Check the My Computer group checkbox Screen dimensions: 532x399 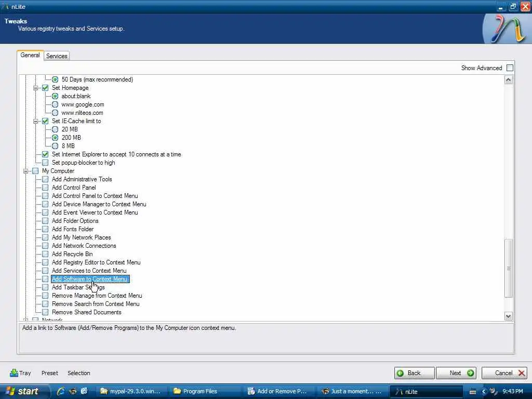click(x=35, y=170)
